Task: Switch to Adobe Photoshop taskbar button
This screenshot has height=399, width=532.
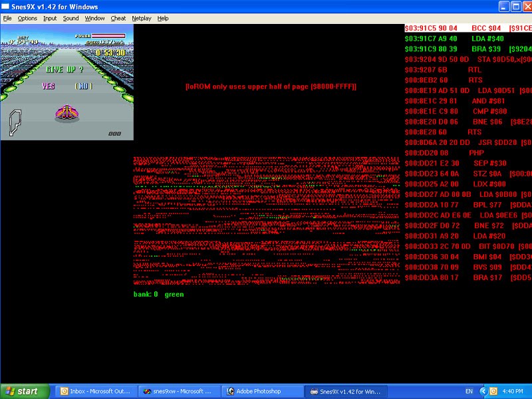Action: click(261, 391)
